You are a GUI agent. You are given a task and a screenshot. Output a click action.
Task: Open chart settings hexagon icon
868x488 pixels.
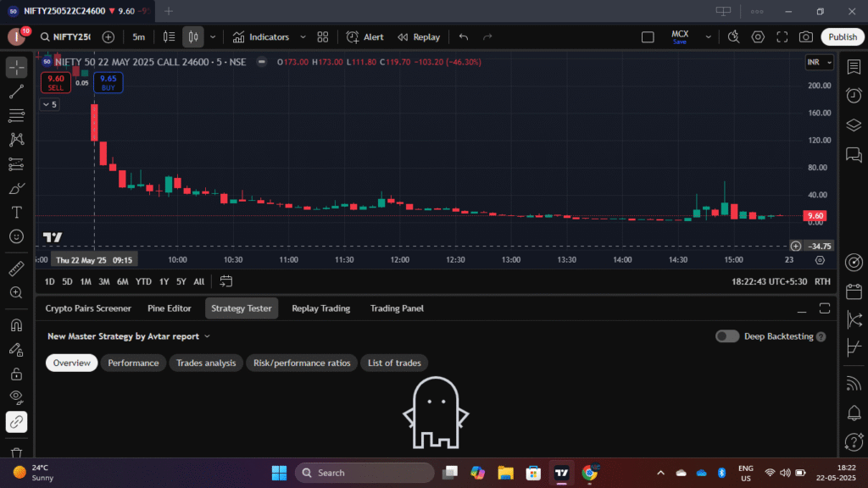click(758, 37)
